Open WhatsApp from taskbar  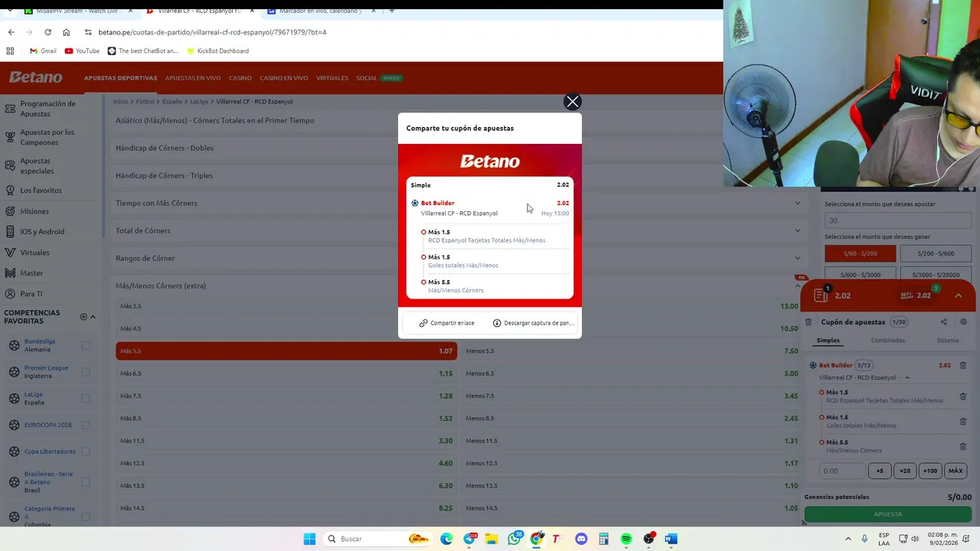[514, 539]
